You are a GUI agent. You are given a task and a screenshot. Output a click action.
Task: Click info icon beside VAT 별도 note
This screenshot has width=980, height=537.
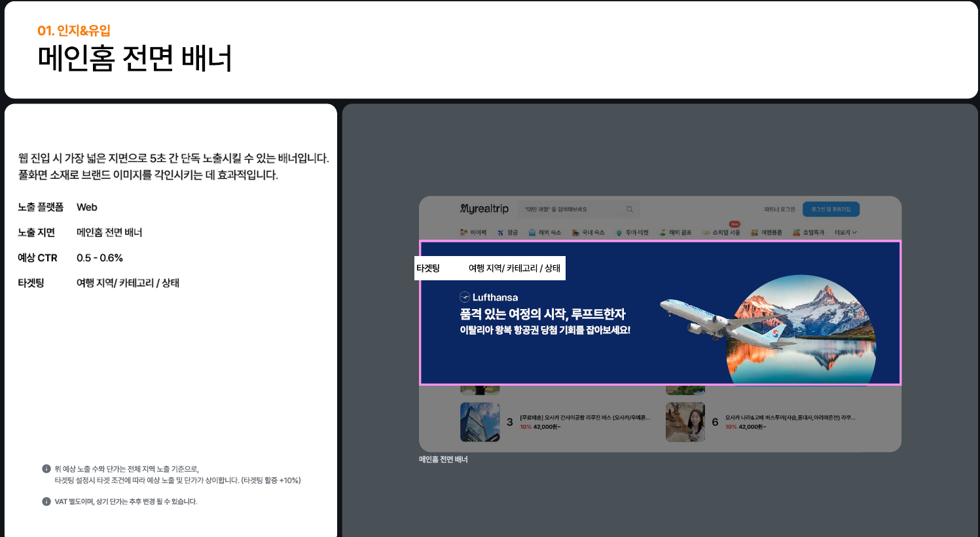tap(46, 502)
